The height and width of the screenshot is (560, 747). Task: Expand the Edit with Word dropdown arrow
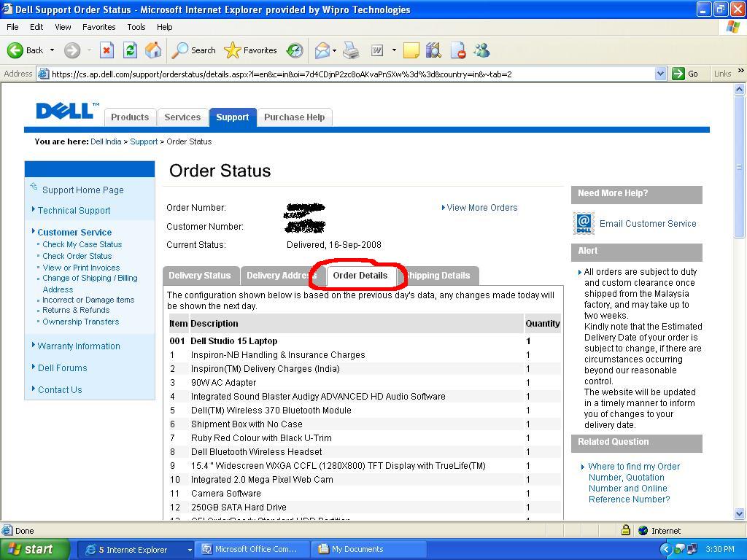tap(394, 50)
